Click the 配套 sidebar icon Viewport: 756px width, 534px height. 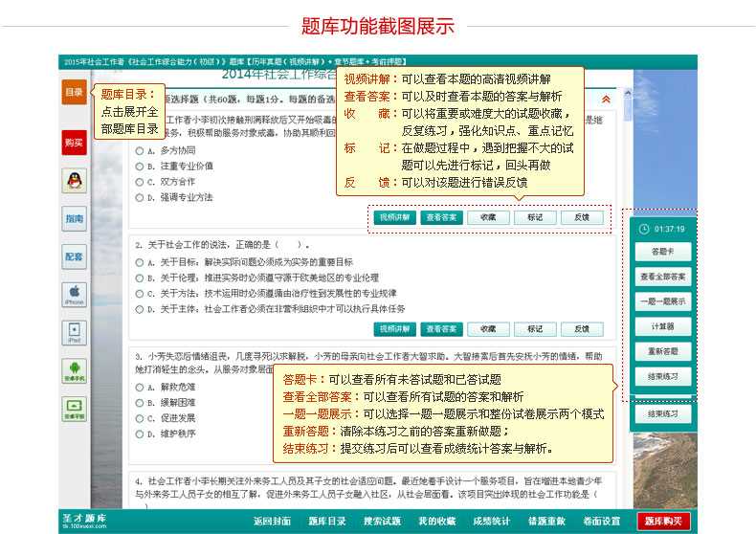(74, 256)
